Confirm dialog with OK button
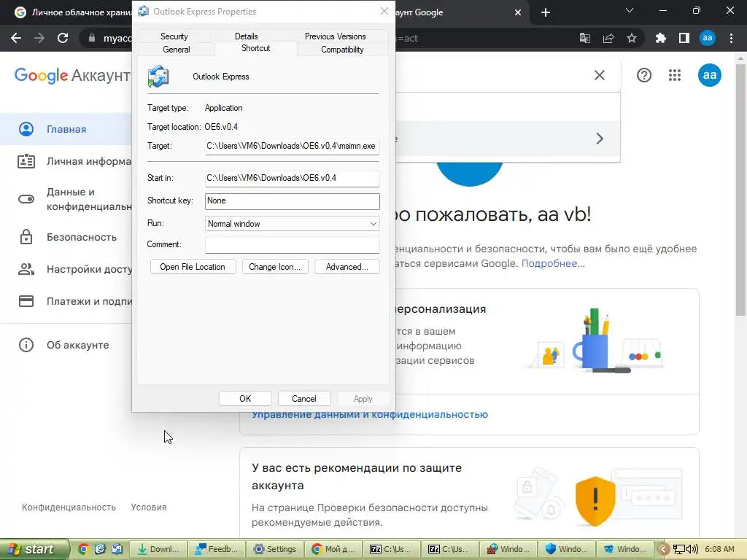Image resolution: width=747 pixels, height=560 pixels. click(x=245, y=399)
